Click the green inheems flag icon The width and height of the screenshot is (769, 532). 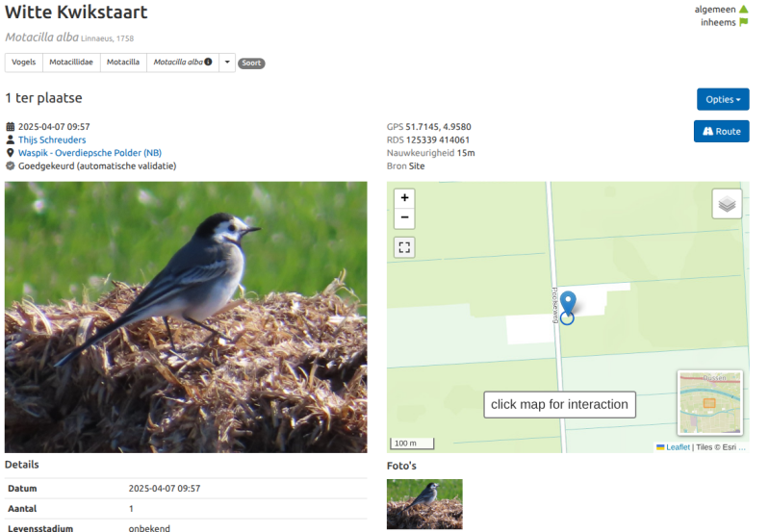(x=744, y=22)
